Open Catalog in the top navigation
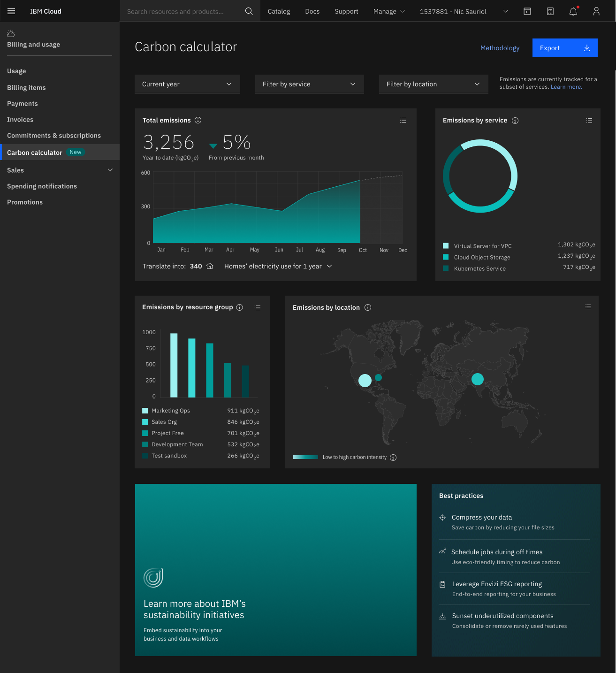This screenshot has width=616, height=673. click(x=279, y=11)
